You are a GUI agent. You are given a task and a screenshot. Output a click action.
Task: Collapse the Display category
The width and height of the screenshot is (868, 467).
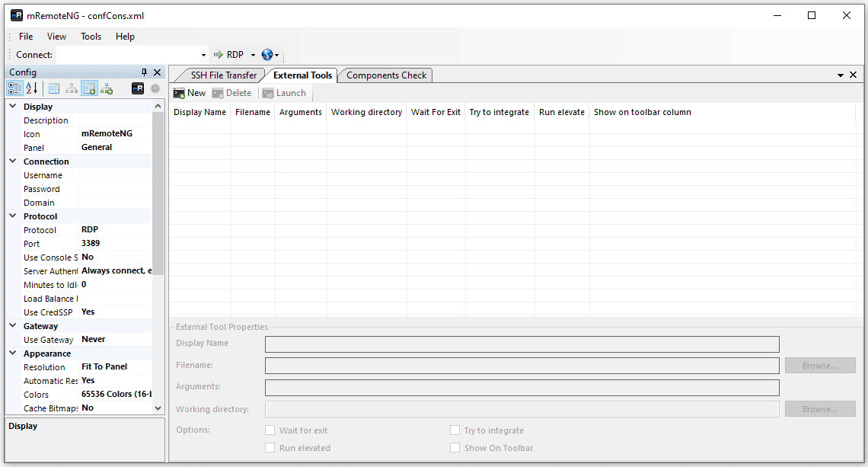click(13, 106)
